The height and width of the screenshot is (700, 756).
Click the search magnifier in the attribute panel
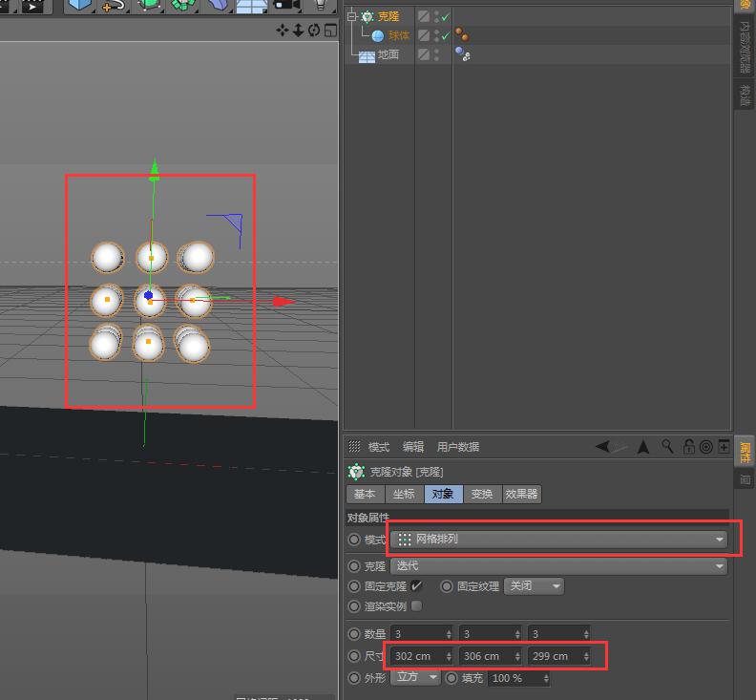click(667, 446)
